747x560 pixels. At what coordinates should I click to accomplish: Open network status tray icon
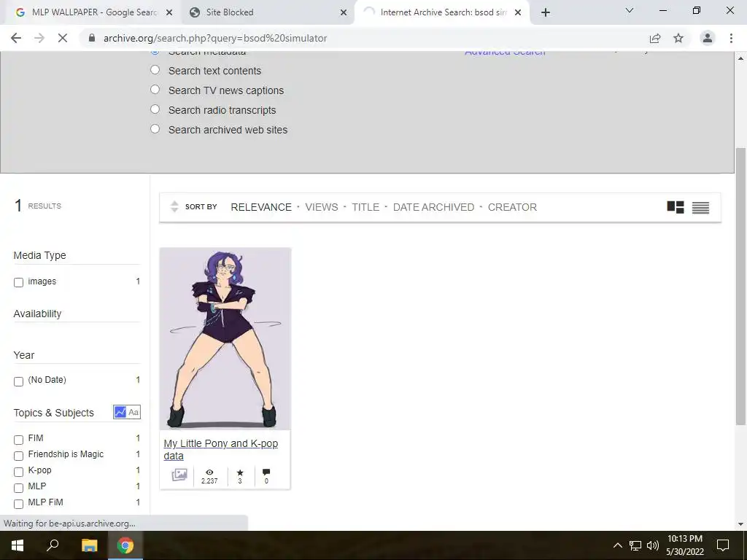(x=635, y=545)
